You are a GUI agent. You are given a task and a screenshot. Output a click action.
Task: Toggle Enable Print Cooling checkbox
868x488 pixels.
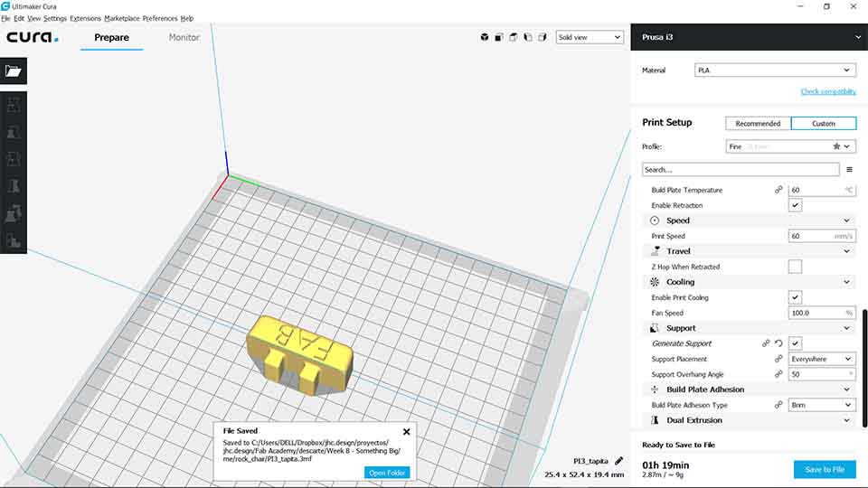click(795, 297)
